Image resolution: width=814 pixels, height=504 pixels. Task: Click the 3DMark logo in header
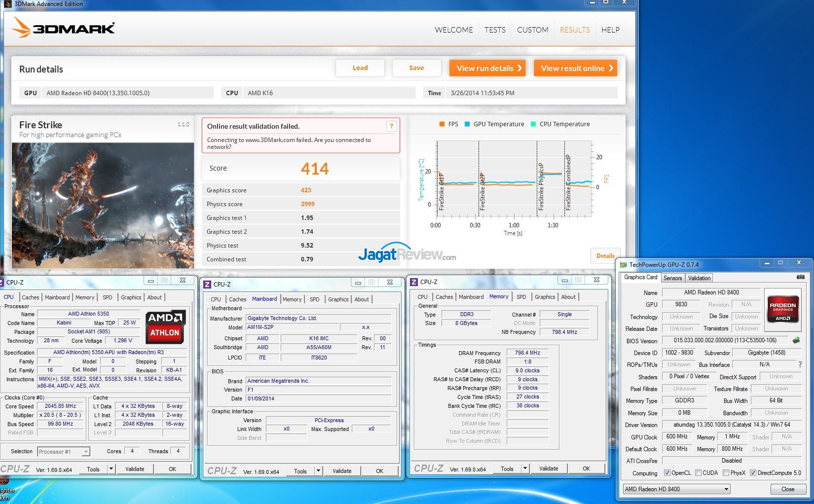64,28
